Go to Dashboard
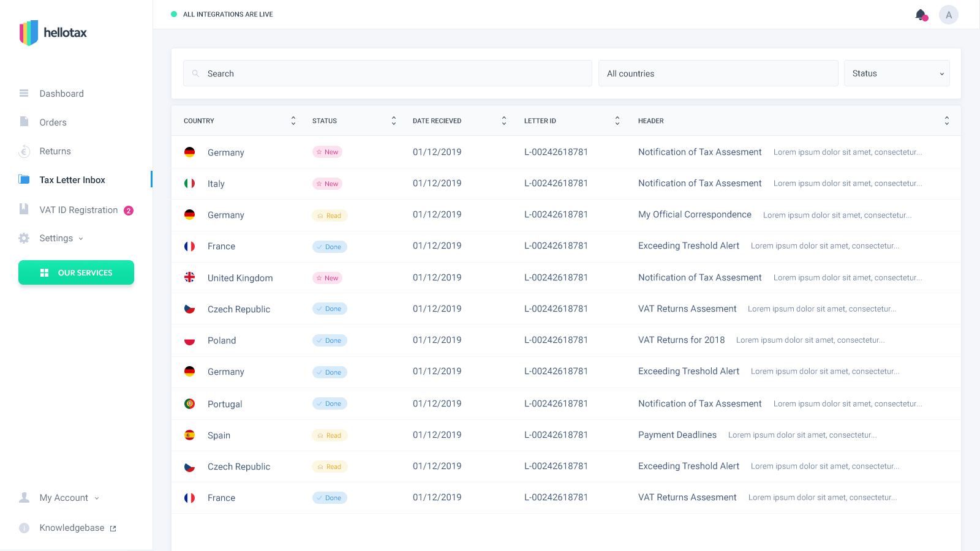 click(x=62, y=94)
